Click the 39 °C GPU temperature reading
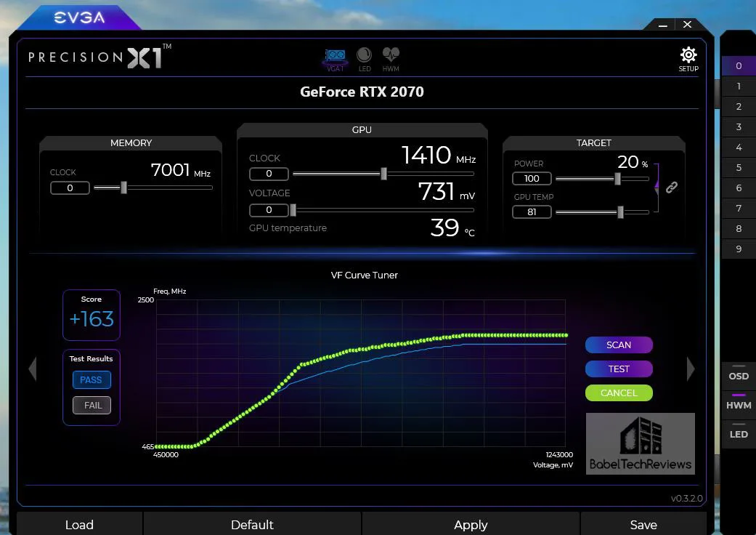This screenshot has width=756, height=535. (x=452, y=228)
